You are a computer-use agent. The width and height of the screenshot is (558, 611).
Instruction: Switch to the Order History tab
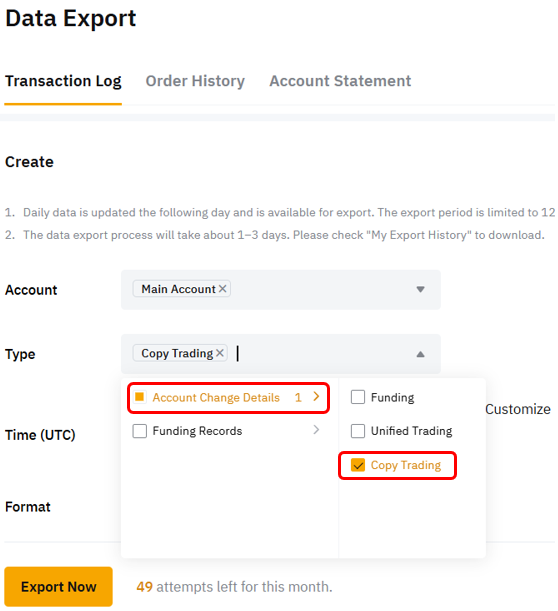coord(195,81)
